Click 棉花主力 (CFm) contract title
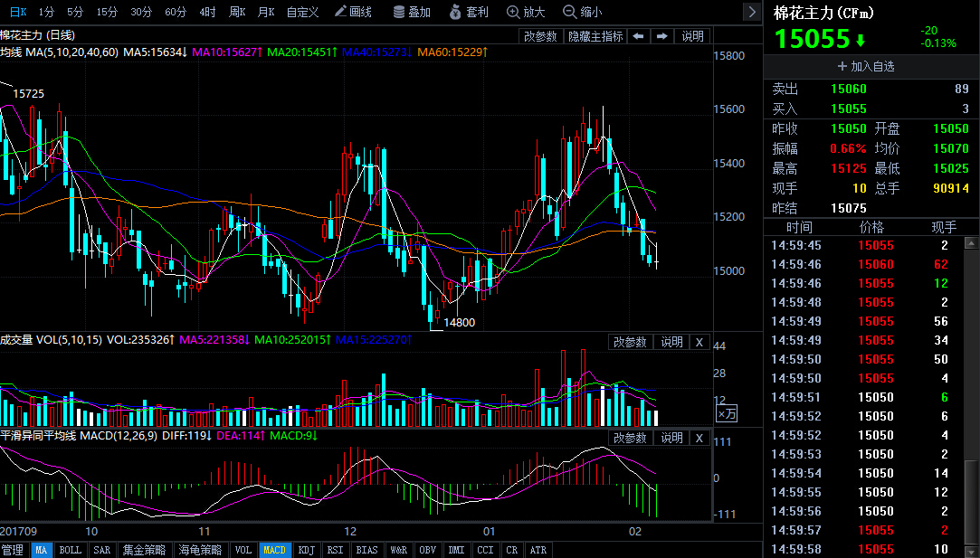980x558 pixels. [x=823, y=13]
